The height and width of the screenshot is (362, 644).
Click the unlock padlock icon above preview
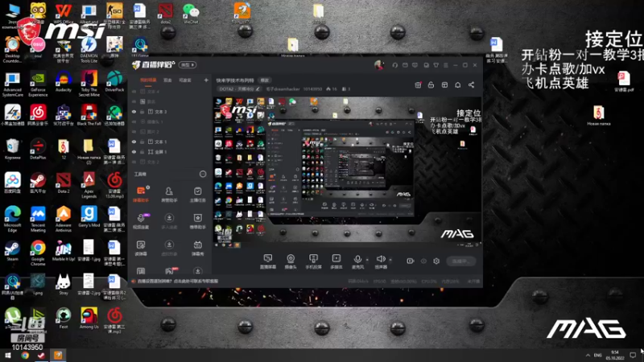tap(431, 85)
